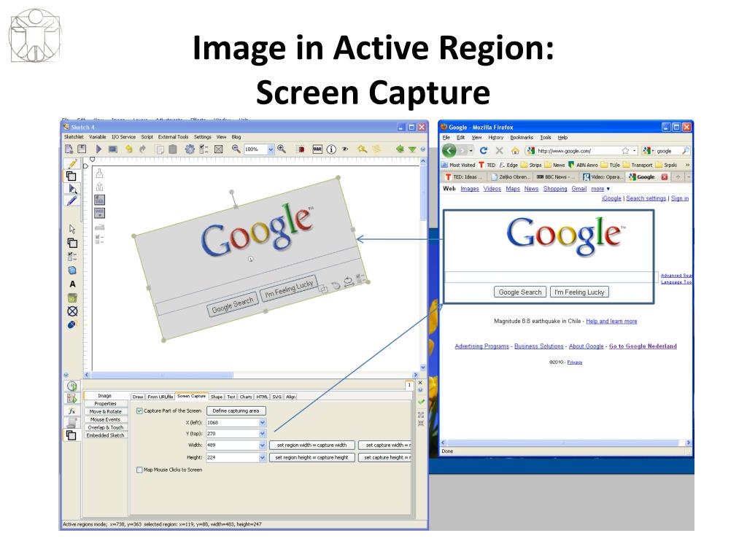
Task: Select the text 'A' tool in left toolbox
Action: pyautogui.click(x=72, y=284)
